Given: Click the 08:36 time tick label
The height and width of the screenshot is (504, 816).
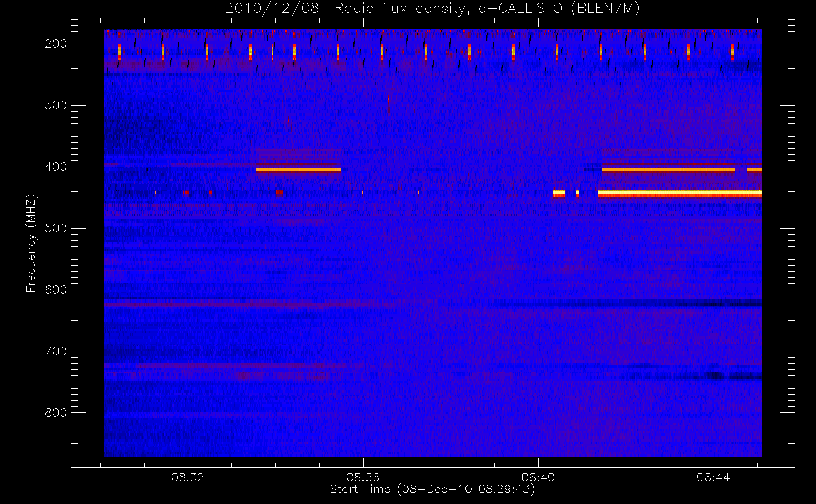Looking at the screenshot, I should [x=363, y=477].
